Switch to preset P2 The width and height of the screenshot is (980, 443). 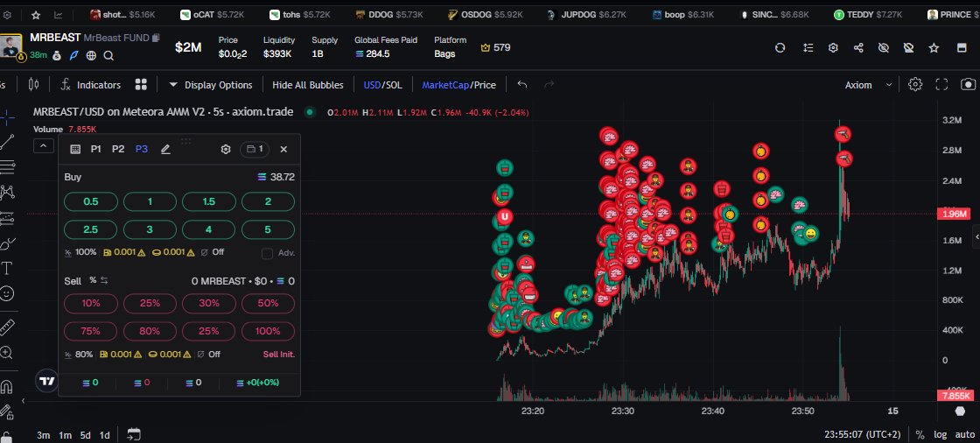coord(118,149)
